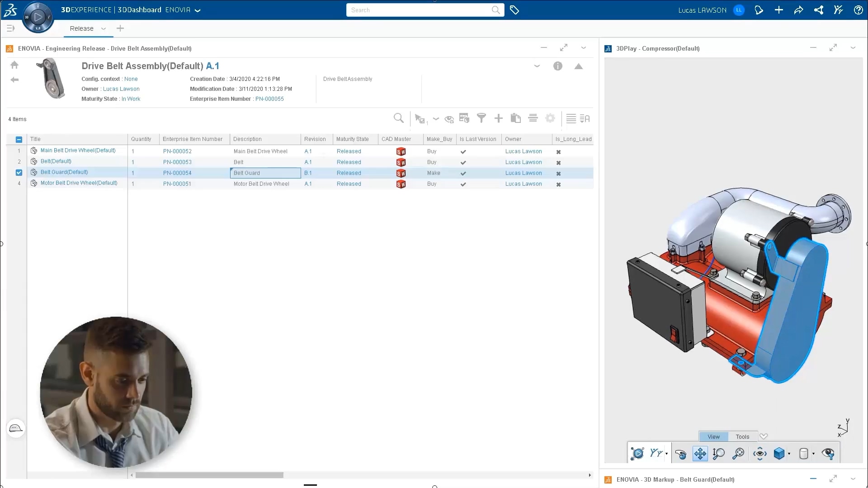
Task: Open the PN-000052 part number link
Action: click(x=177, y=151)
